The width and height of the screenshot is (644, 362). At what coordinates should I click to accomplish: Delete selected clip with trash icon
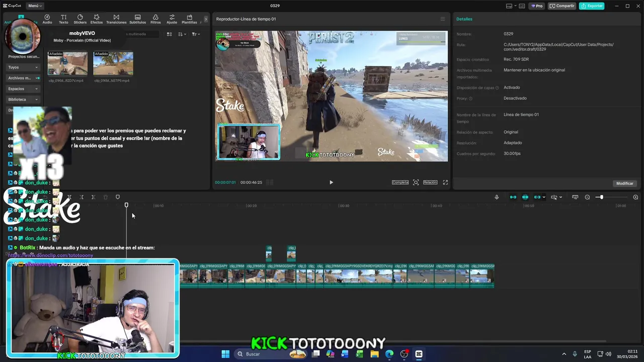click(x=106, y=197)
